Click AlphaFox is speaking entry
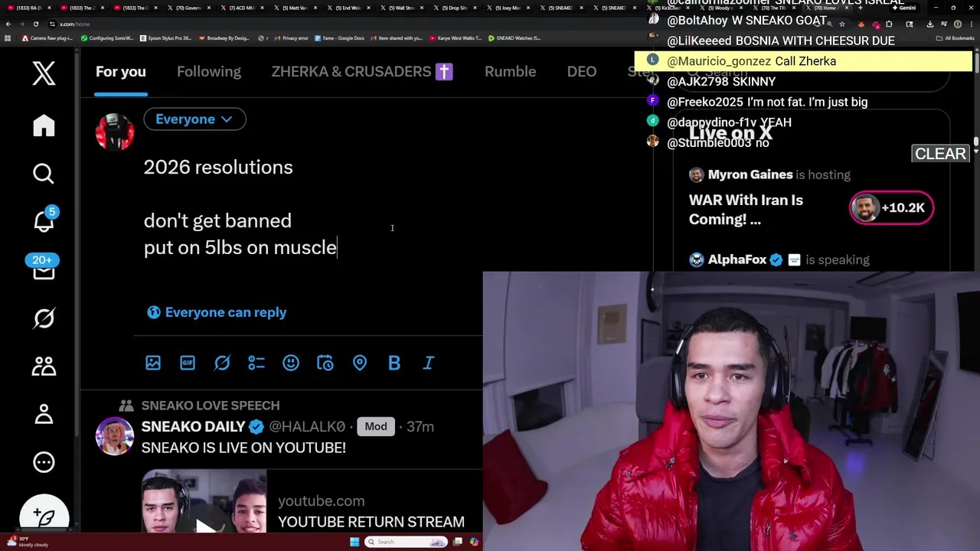This screenshot has height=551, width=980. click(x=779, y=259)
